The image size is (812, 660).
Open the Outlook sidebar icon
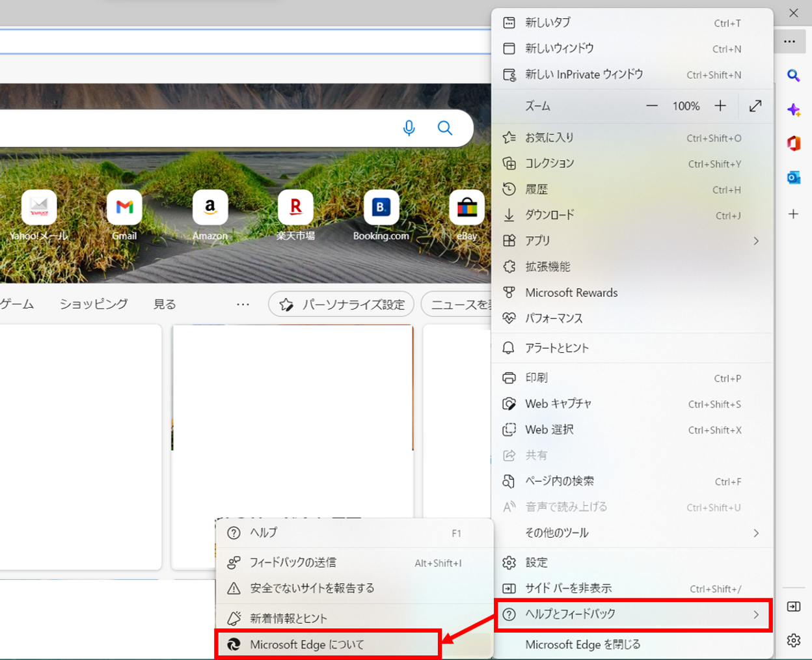pos(793,177)
